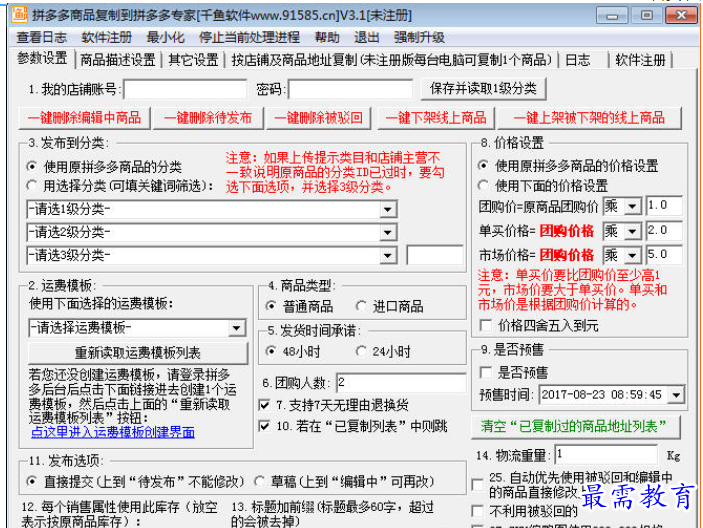703x528 pixels.
Task: Click 退出 in the menu bar
Action: tap(366, 37)
